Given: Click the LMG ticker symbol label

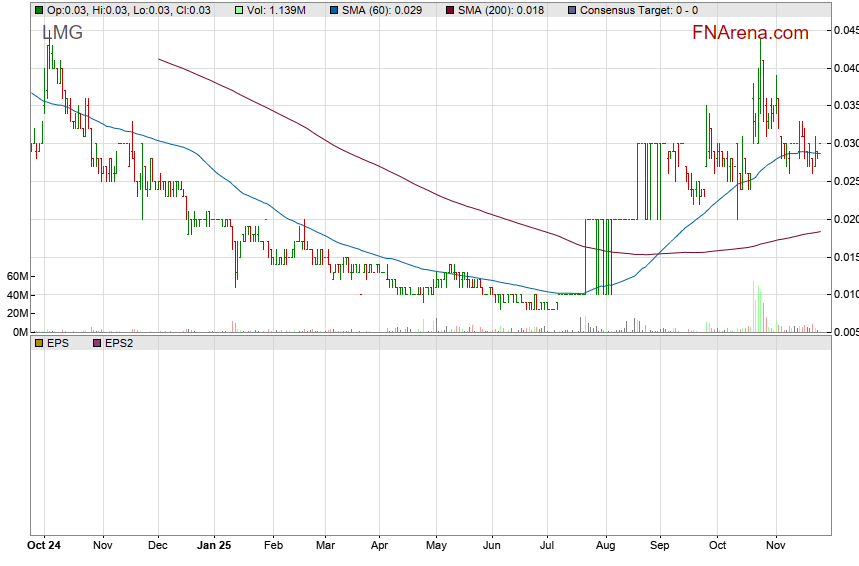Looking at the screenshot, I should click(x=62, y=33).
